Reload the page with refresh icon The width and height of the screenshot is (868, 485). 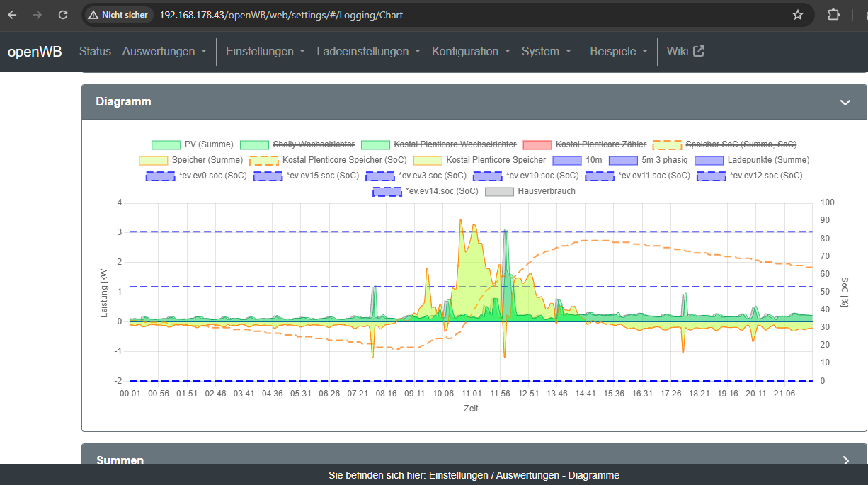click(63, 15)
